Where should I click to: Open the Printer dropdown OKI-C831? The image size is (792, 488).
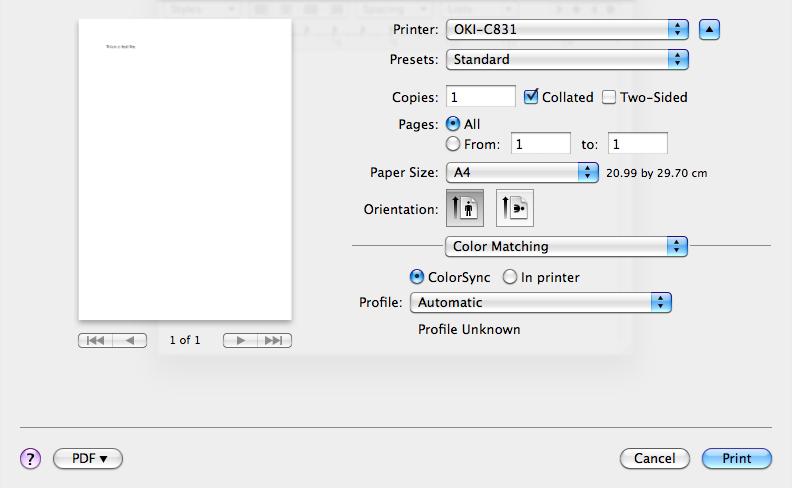[x=567, y=29]
